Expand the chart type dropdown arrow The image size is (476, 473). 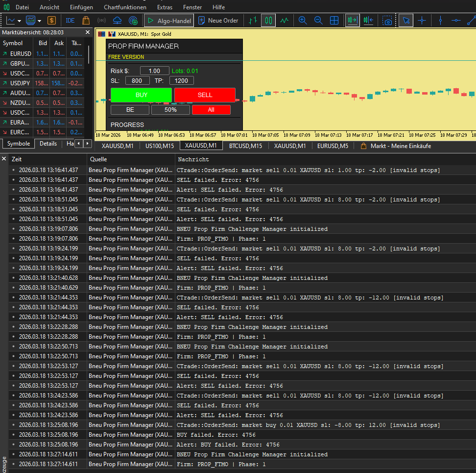click(20, 21)
